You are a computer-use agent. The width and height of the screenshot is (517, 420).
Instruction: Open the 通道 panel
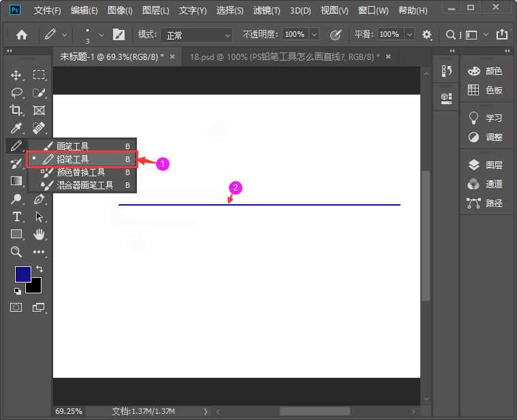(485, 184)
